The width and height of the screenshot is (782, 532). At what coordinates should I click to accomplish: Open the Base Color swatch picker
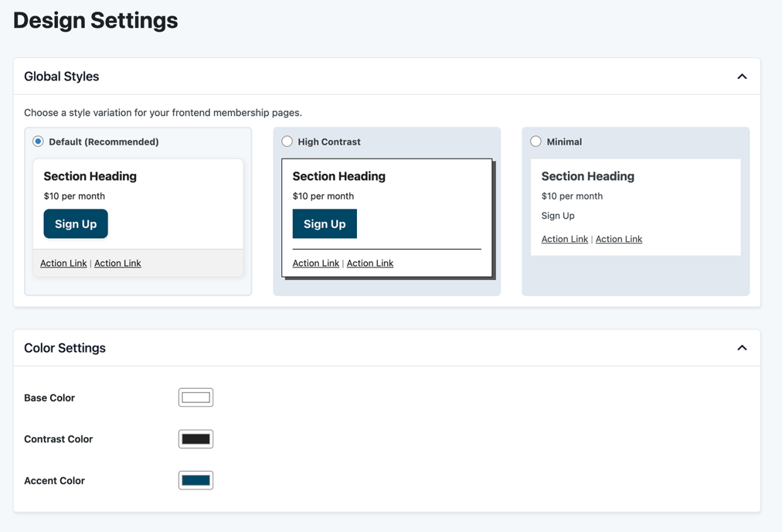click(195, 397)
